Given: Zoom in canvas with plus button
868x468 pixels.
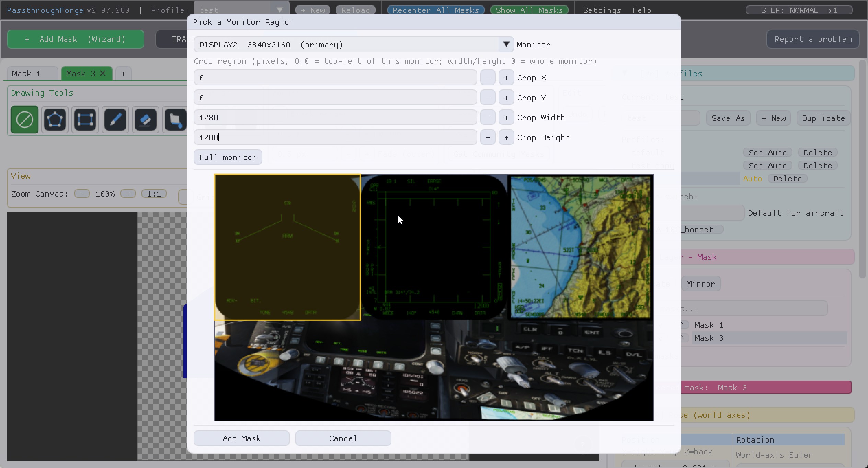Looking at the screenshot, I should (128, 194).
